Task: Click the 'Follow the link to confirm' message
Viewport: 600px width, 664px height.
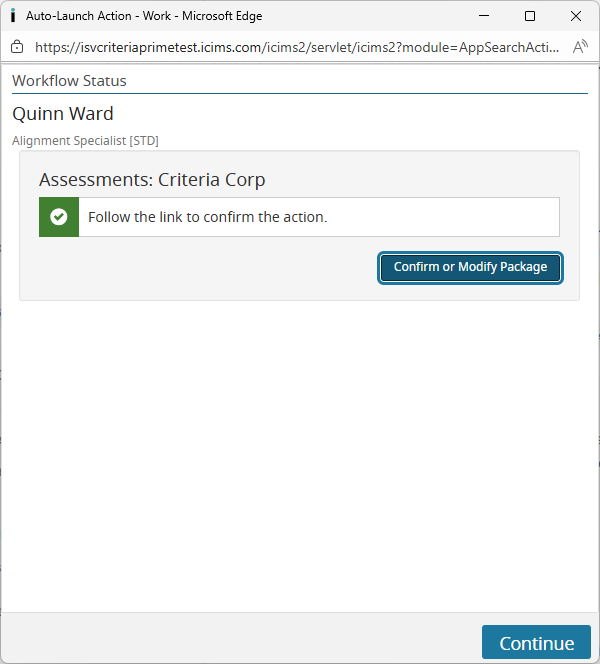Action: 207,217
